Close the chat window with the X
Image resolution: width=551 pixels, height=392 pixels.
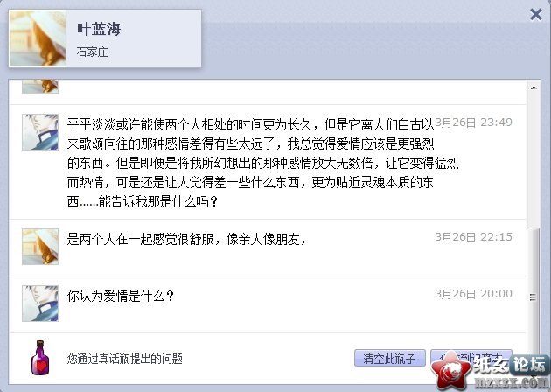coord(535,14)
